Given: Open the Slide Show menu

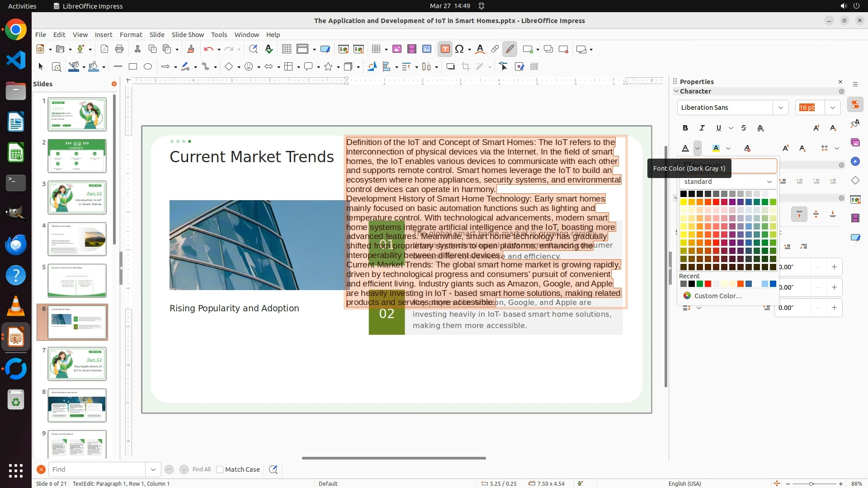Looking at the screenshot, I should coord(188,35).
